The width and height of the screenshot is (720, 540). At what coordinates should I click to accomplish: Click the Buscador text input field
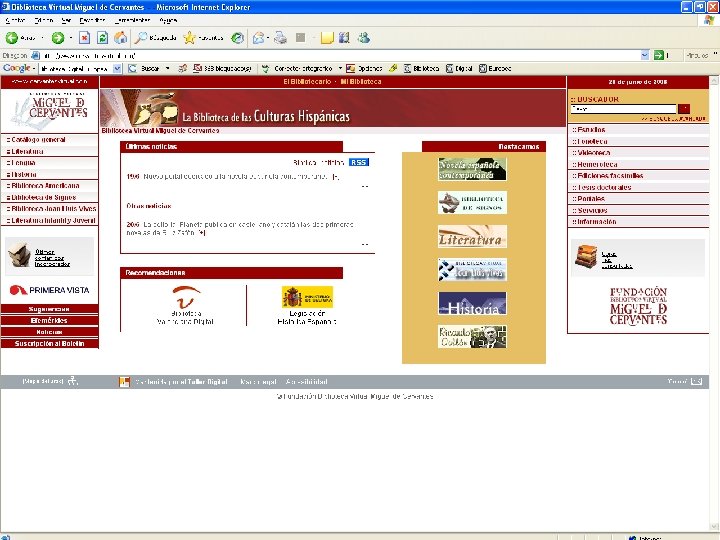(623, 109)
